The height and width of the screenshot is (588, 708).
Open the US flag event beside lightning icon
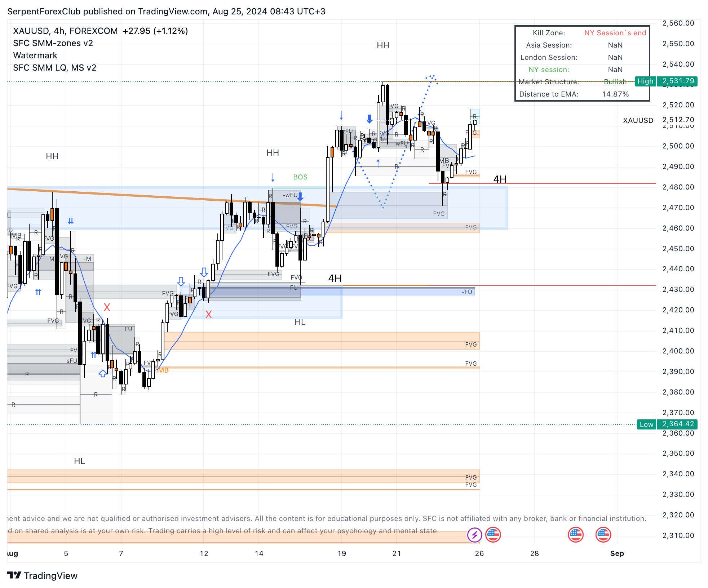pyautogui.click(x=493, y=535)
